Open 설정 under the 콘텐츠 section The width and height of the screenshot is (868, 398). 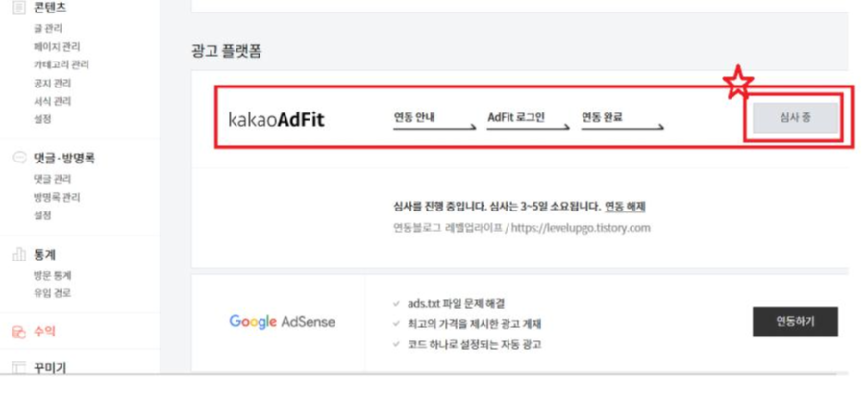point(42,119)
